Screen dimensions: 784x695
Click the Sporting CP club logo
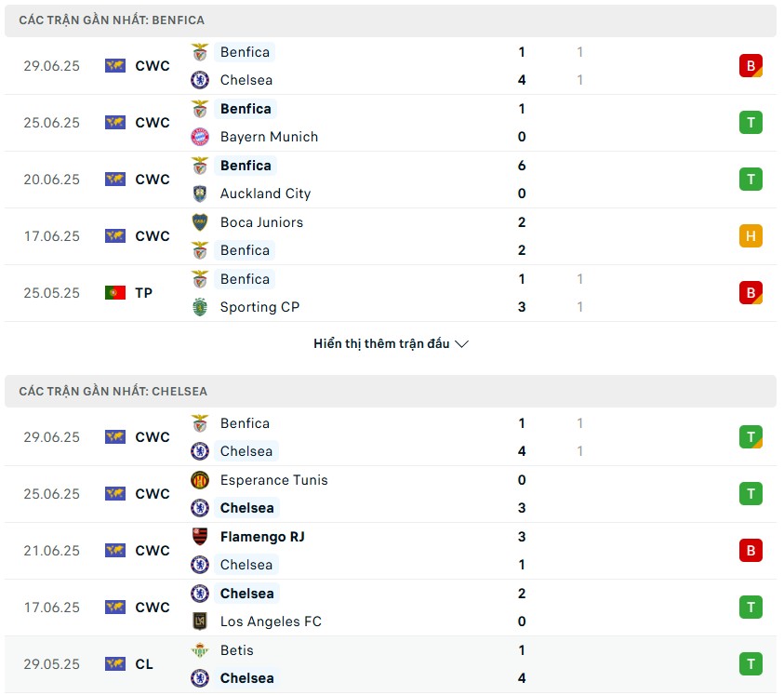pos(200,307)
